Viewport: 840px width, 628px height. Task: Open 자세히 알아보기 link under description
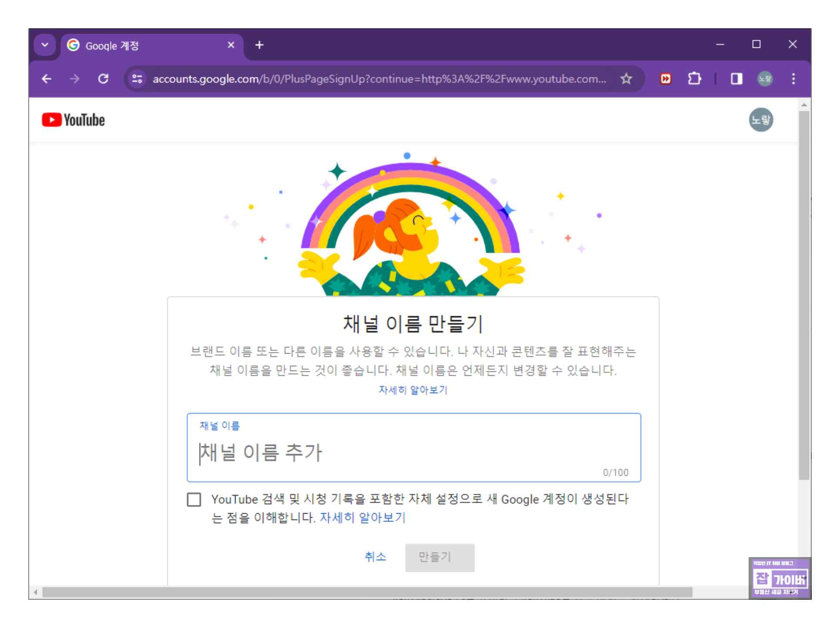click(413, 390)
